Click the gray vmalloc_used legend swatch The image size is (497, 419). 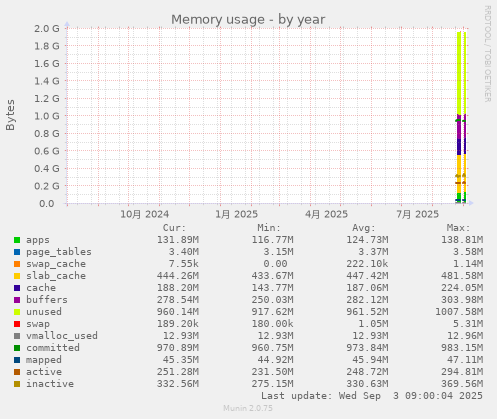point(17,336)
